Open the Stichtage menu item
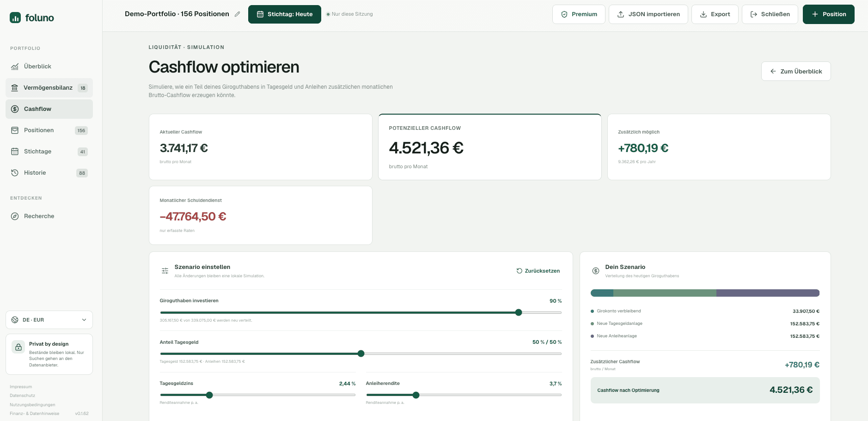The height and width of the screenshot is (421, 868). (49, 152)
